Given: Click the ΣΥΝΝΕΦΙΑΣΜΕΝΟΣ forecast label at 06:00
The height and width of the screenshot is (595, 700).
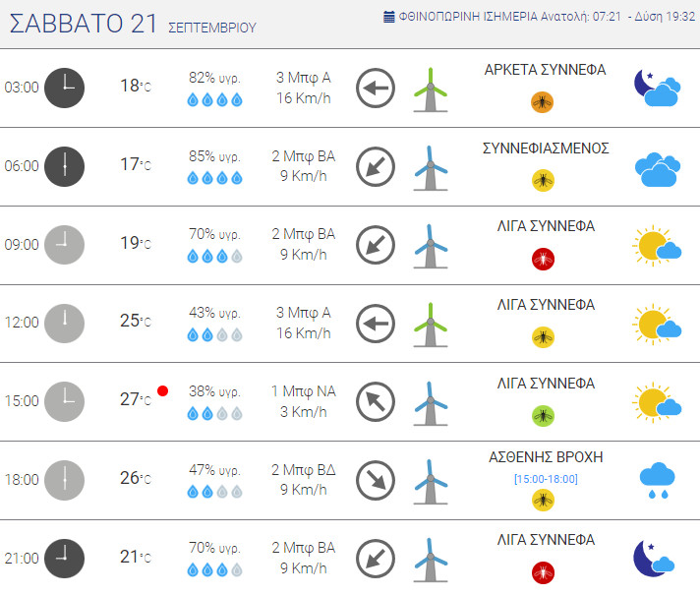Looking at the screenshot, I should (546, 149).
